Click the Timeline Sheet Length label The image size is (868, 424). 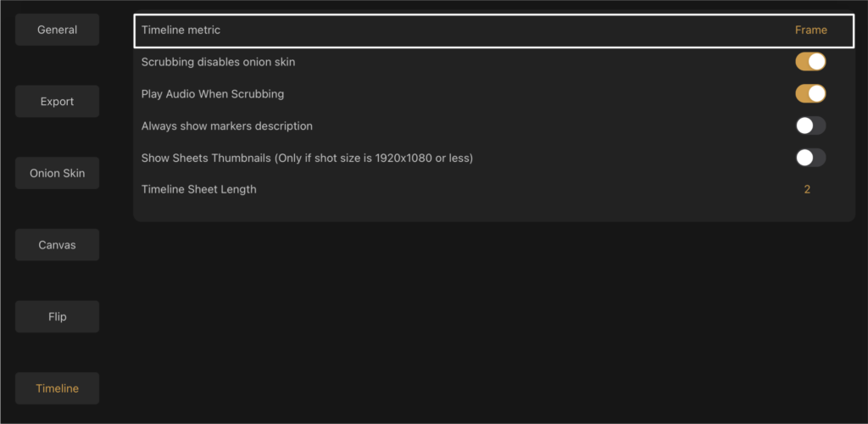click(198, 189)
